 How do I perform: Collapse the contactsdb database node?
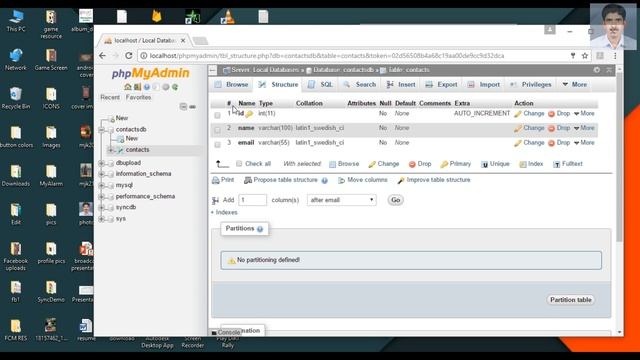[x=102, y=129]
